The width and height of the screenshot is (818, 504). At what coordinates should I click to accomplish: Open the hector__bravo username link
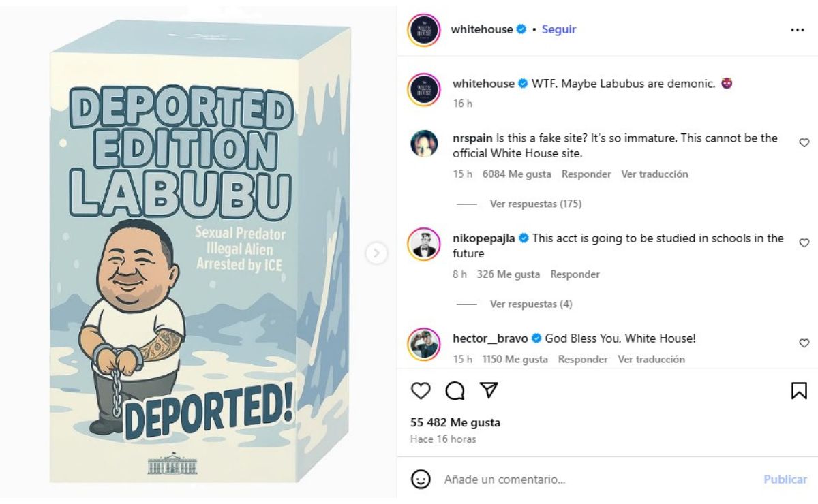click(490, 338)
